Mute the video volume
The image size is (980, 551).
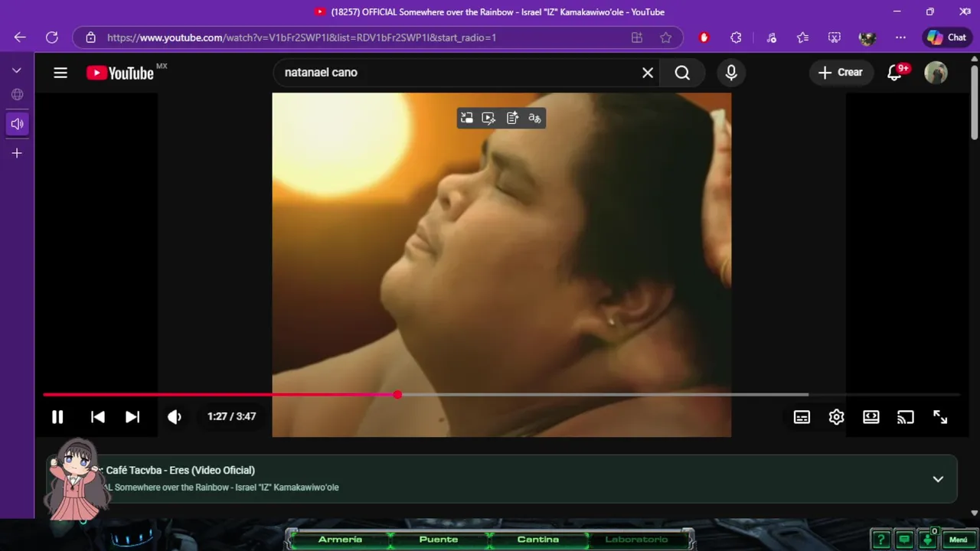(175, 417)
